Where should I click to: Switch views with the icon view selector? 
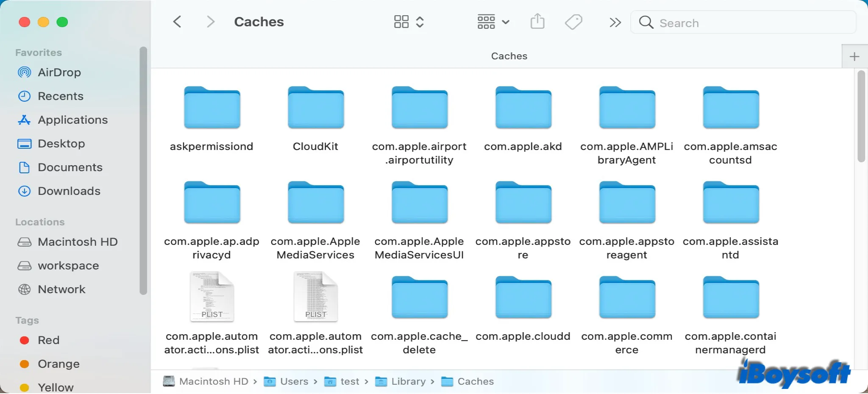[x=402, y=22]
